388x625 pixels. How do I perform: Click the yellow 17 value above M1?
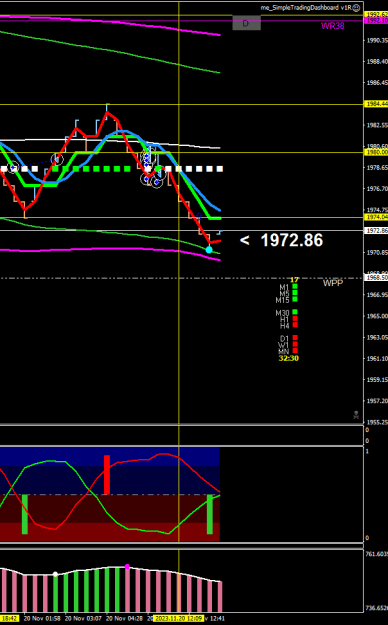[x=295, y=280]
